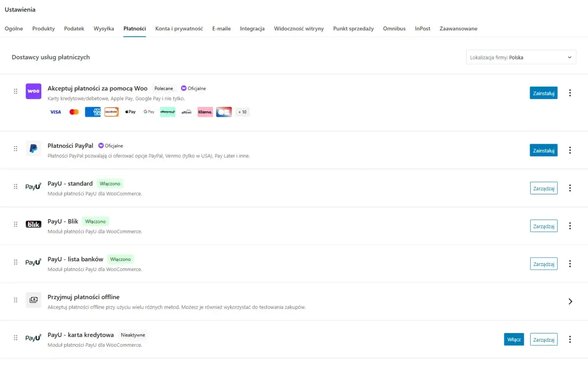
Task: Open the kebab menu next to Woo Zainstaluj
Action: [570, 92]
